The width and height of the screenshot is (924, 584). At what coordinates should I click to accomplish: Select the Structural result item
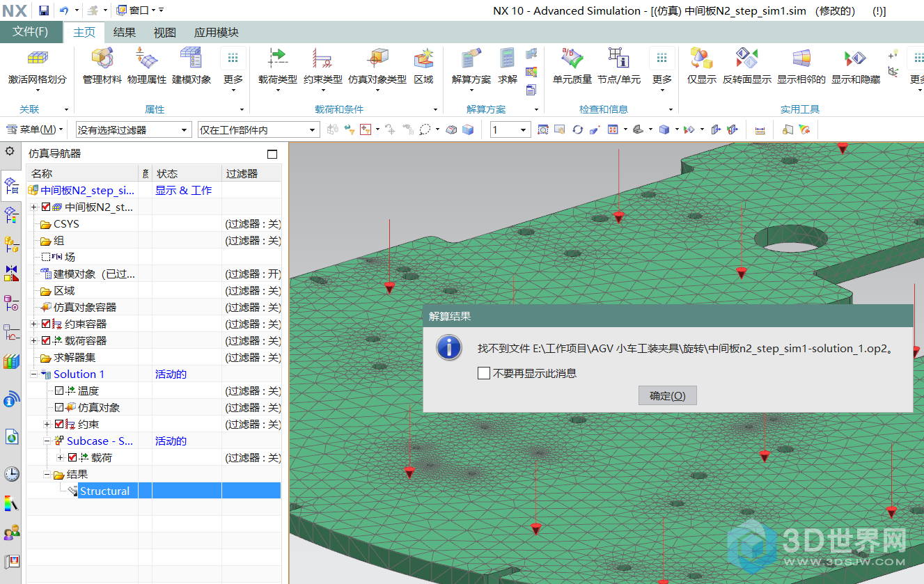coord(104,491)
